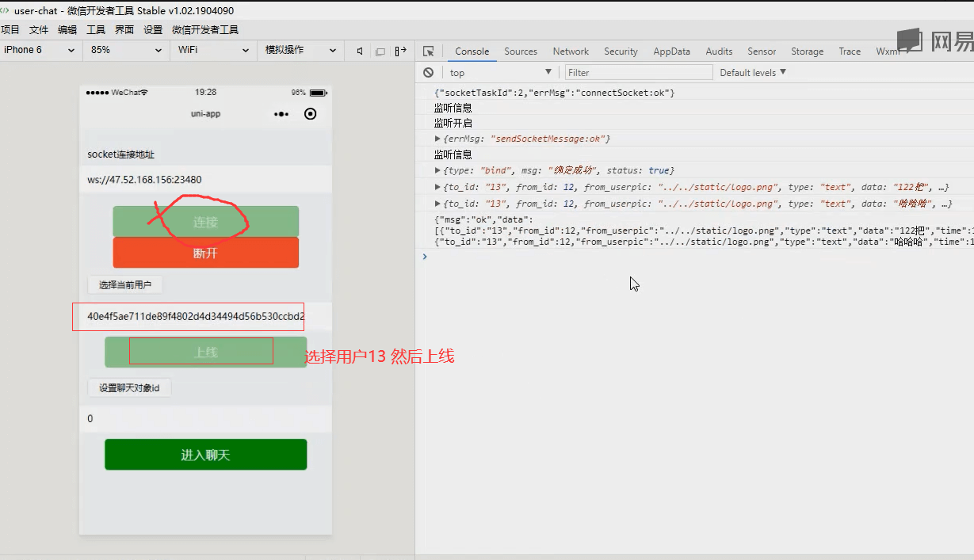This screenshot has width=974, height=560.
Task: Expand the sendSocketMessage:ok log entry
Action: pos(437,139)
